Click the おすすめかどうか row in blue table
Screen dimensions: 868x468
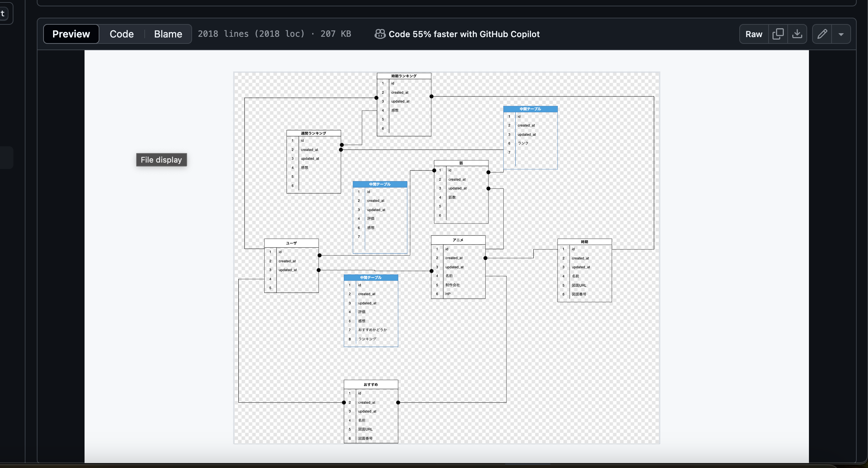tap(372, 330)
